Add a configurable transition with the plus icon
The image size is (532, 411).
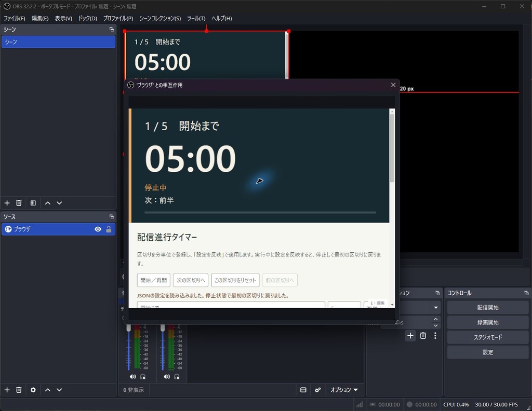coord(410,336)
